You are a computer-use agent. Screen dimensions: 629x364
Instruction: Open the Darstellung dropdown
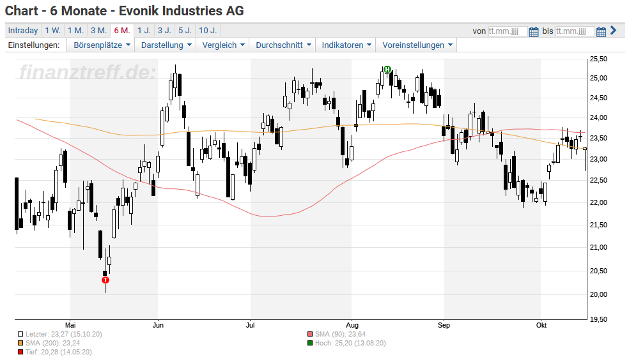click(166, 45)
